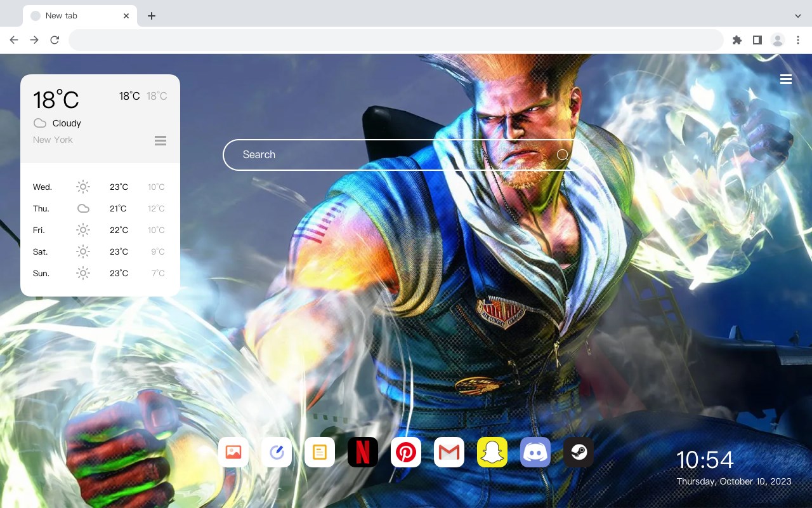812x508 pixels.
Task: Click the sunny icon for Sun.
Action: tap(83, 273)
